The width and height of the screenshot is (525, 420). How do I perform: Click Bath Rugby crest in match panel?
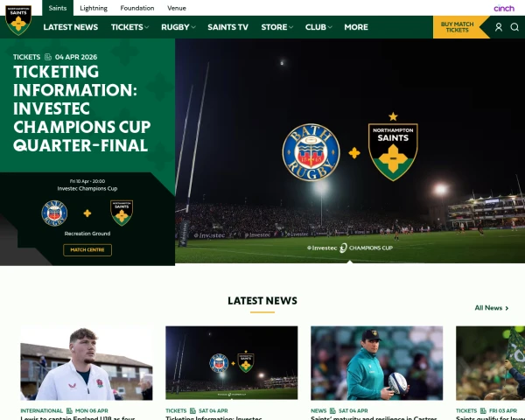(54, 213)
